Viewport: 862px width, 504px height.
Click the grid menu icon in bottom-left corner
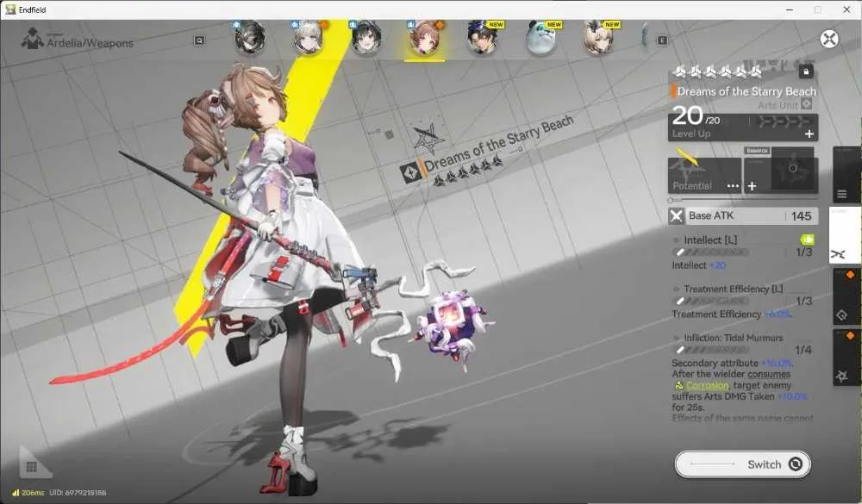pyautogui.click(x=31, y=467)
